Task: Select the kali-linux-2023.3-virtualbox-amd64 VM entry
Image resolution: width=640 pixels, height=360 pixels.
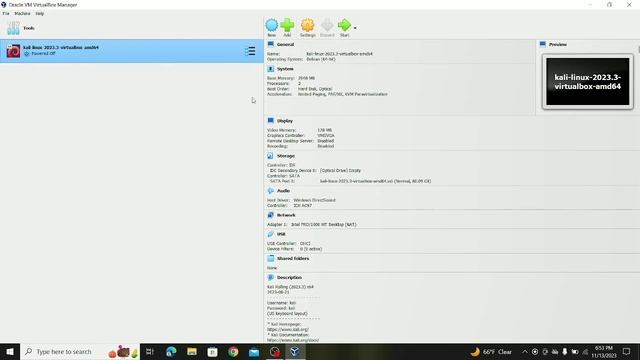Action: point(131,51)
